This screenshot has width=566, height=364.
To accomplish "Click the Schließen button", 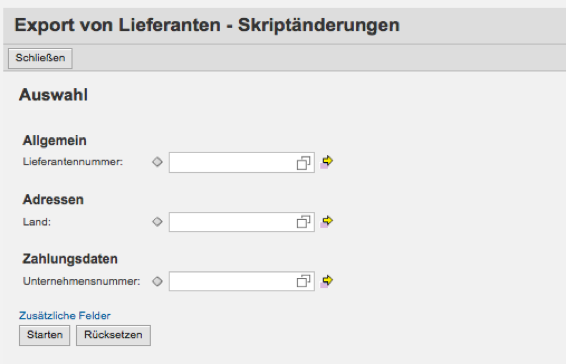I will point(40,58).
